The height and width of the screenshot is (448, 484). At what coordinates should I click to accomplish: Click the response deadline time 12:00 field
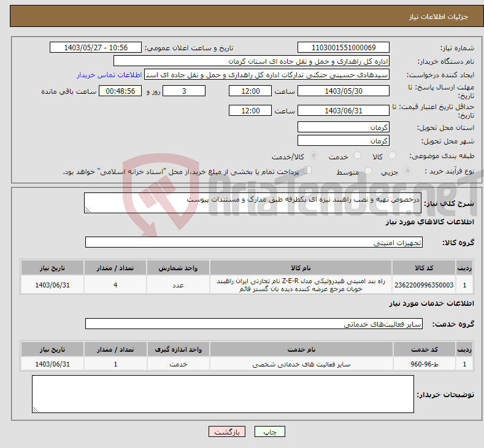coord(250,91)
